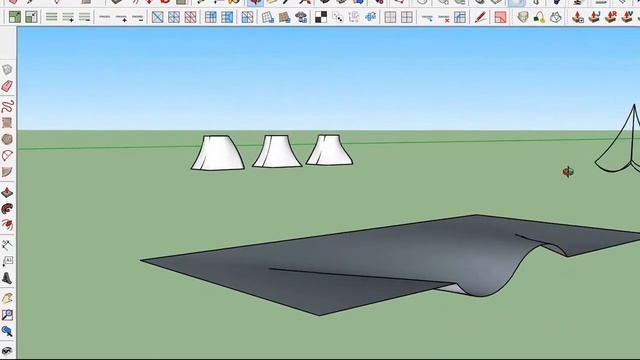Click the plain single-line icon
This screenshot has height=360, width=640.
point(105,17)
